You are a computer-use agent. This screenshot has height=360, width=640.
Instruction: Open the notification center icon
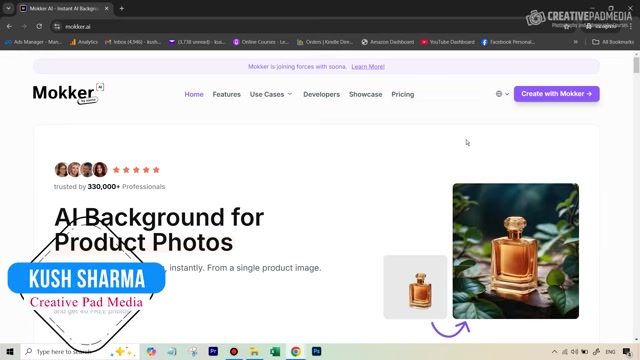627,352
